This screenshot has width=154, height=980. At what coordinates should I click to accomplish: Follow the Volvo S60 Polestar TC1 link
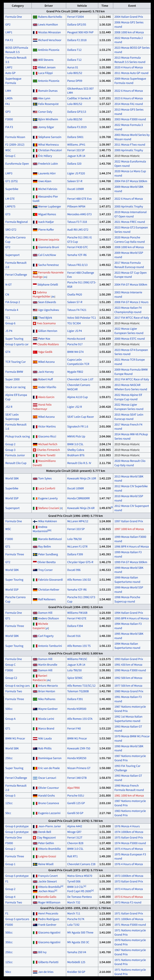(x=82, y=318)
